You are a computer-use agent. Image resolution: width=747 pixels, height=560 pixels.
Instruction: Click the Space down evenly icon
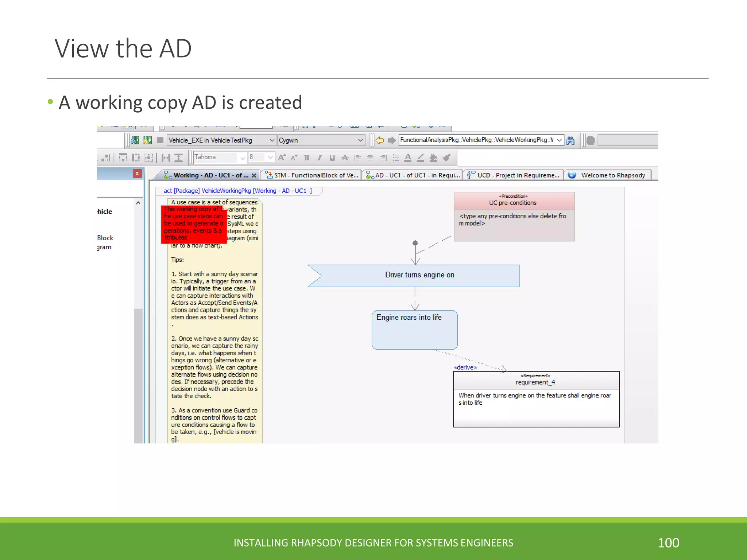[178, 157]
